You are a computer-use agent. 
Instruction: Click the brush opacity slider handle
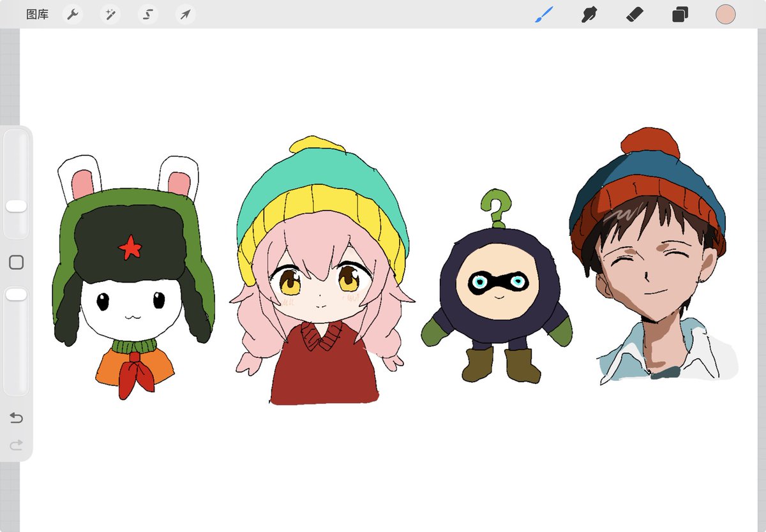(x=16, y=294)
